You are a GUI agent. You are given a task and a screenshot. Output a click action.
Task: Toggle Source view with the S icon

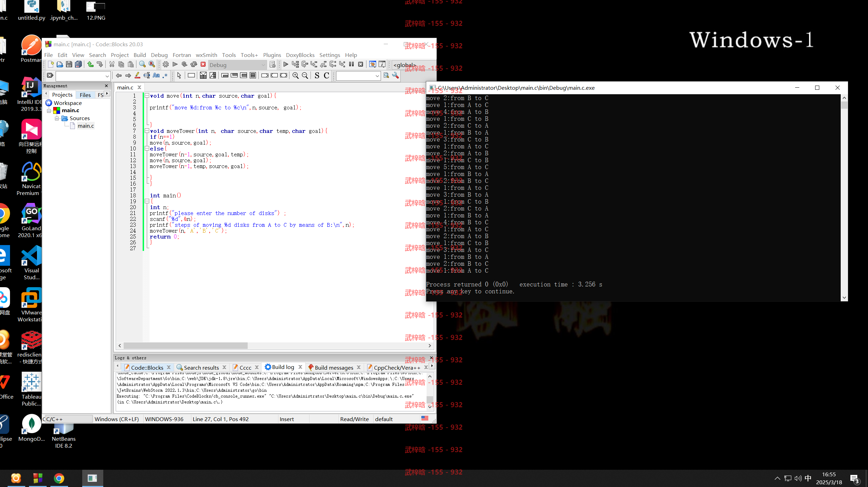tap(317, 76)
